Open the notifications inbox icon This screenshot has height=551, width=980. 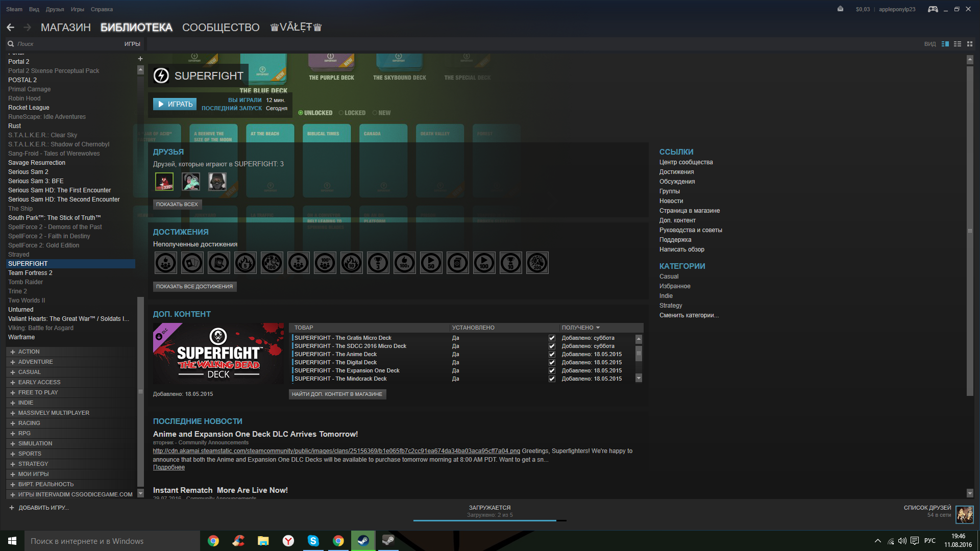pyautogui.click(x=840, y=9)
